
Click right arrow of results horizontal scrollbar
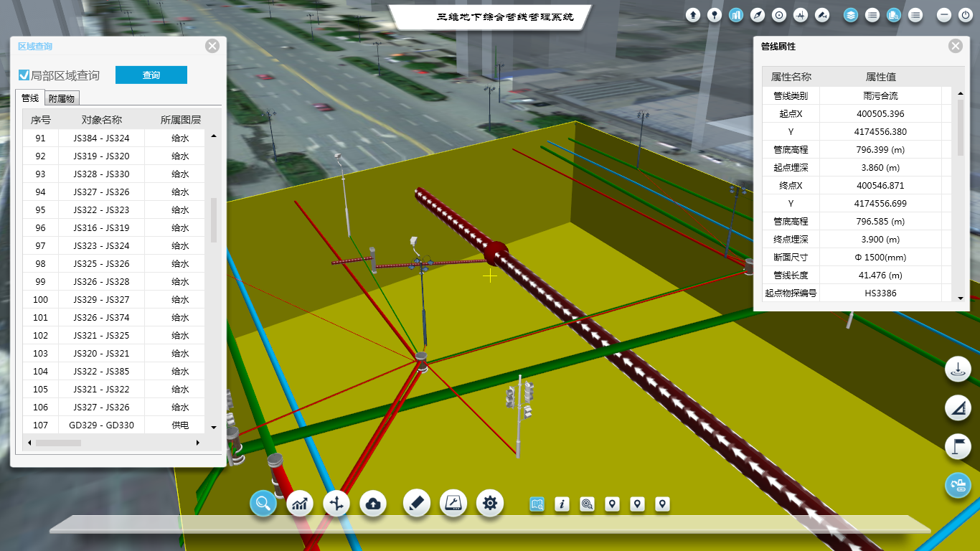198,443
